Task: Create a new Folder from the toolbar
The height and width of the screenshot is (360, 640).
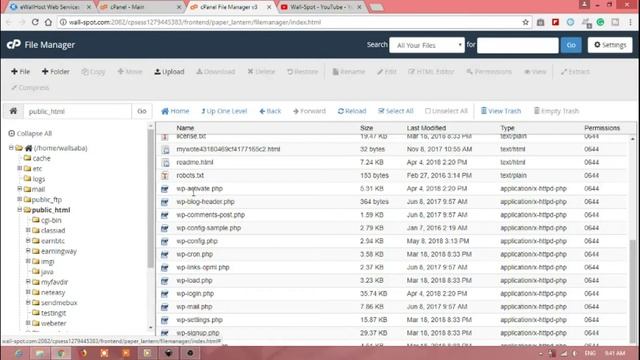Action: tap(56, 71)
